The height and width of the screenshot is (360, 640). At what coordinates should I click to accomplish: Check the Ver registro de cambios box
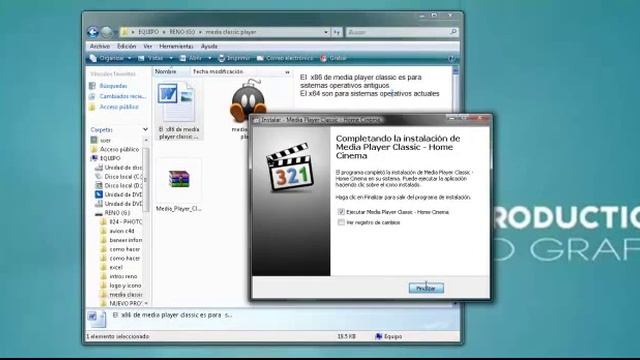tap(341, 222)
